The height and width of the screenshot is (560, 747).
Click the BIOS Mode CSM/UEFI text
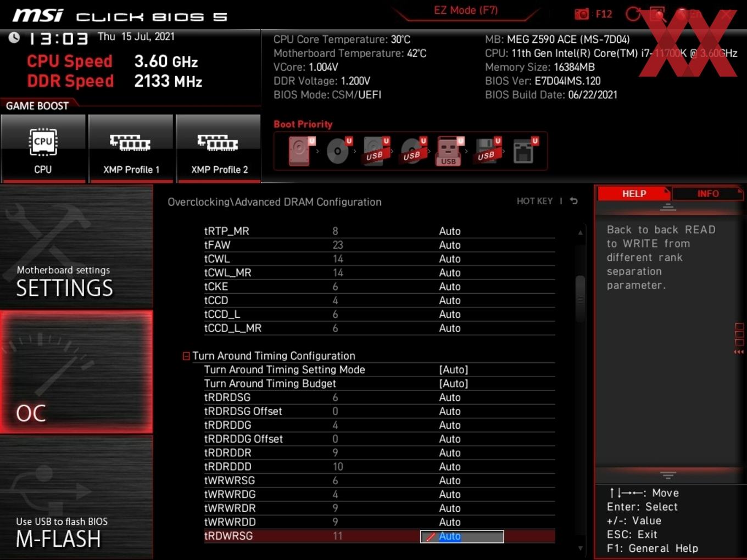tap(327, 94)
